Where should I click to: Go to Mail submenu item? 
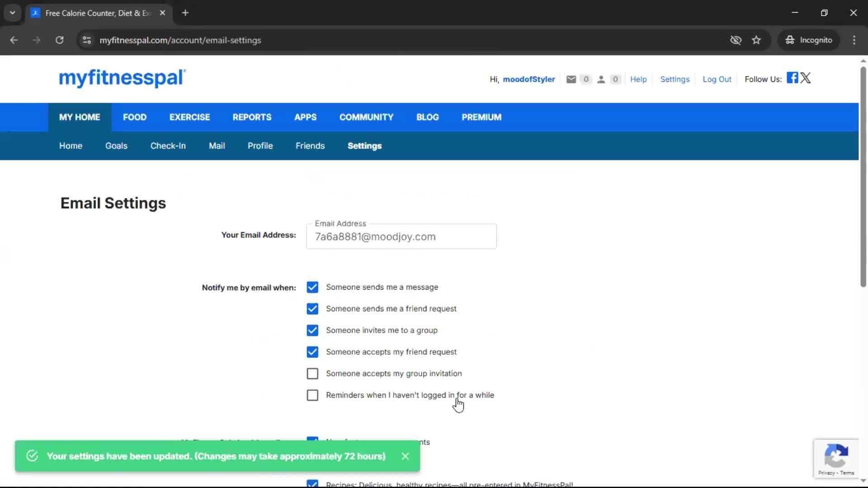(x=217, y=146)
